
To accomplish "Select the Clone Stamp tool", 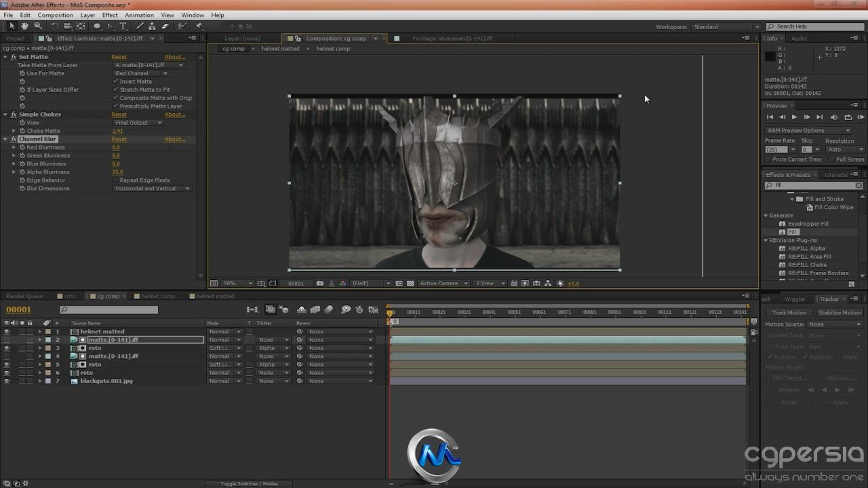I will (153, 26).
